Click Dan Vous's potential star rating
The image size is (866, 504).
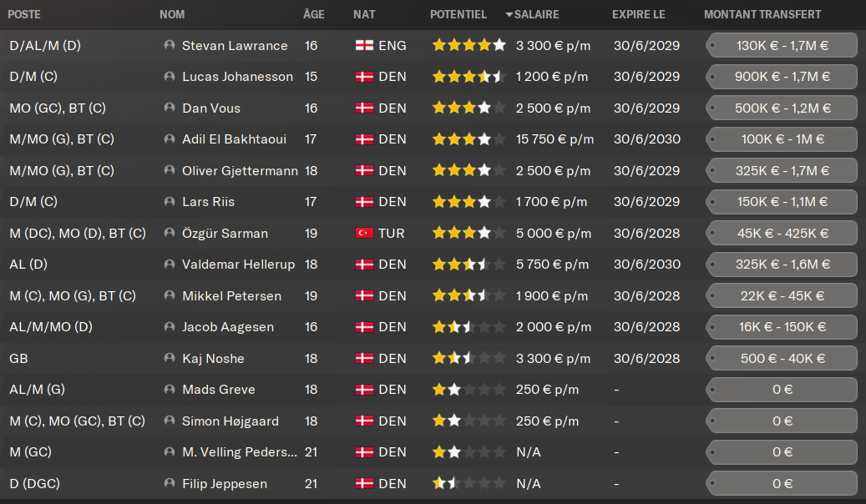468,108
